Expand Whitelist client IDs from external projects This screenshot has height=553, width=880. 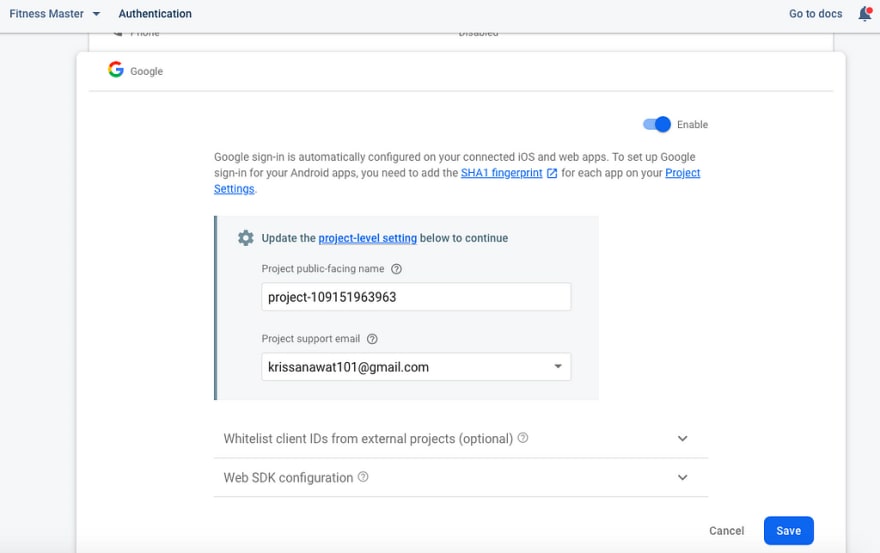pyautogui.click(x=460, y=438)
